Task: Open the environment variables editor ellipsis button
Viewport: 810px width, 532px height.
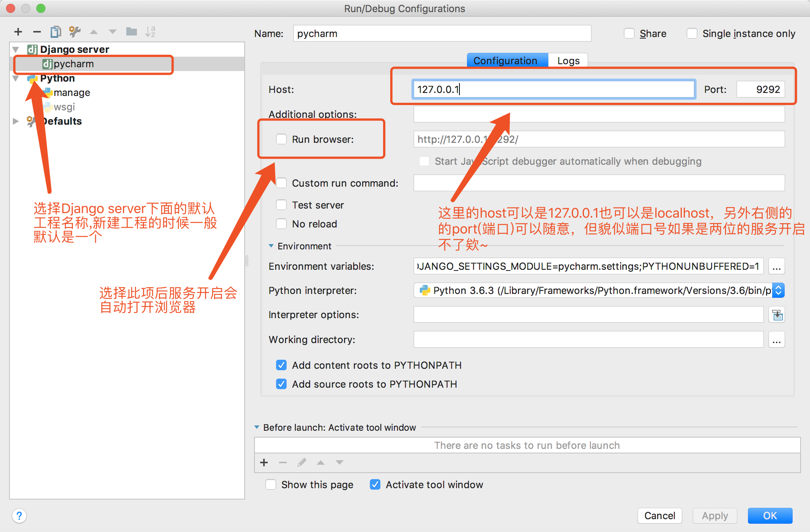Action: (x=777, y=266)
